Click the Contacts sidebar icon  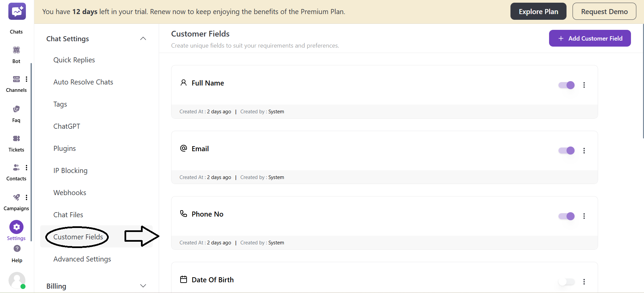pos(16,167)
